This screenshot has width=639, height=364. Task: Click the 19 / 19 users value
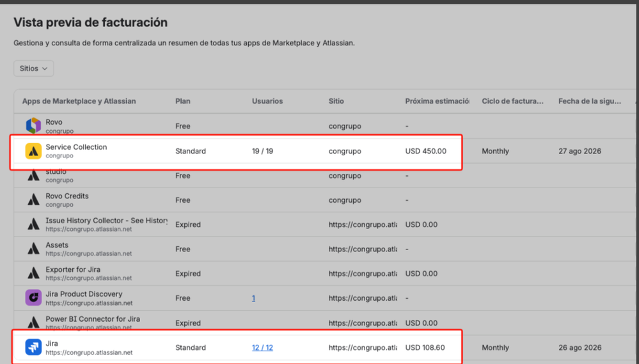tap(262, 151)
